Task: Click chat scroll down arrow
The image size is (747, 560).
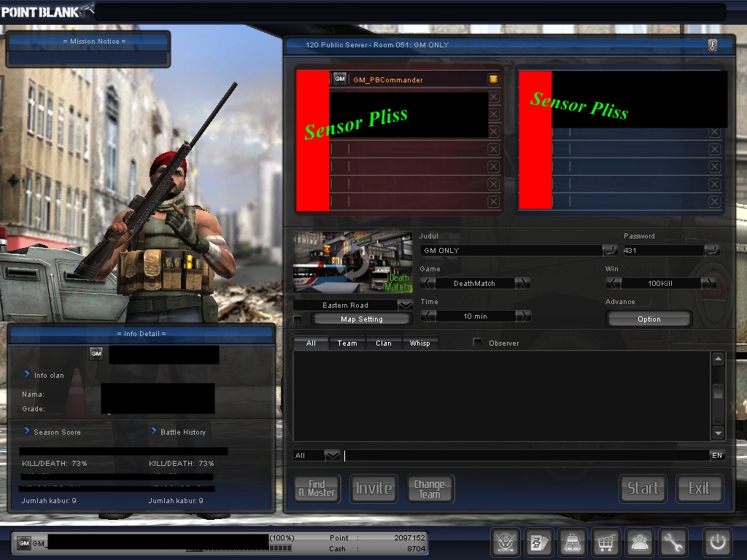Action: (718, 433)
